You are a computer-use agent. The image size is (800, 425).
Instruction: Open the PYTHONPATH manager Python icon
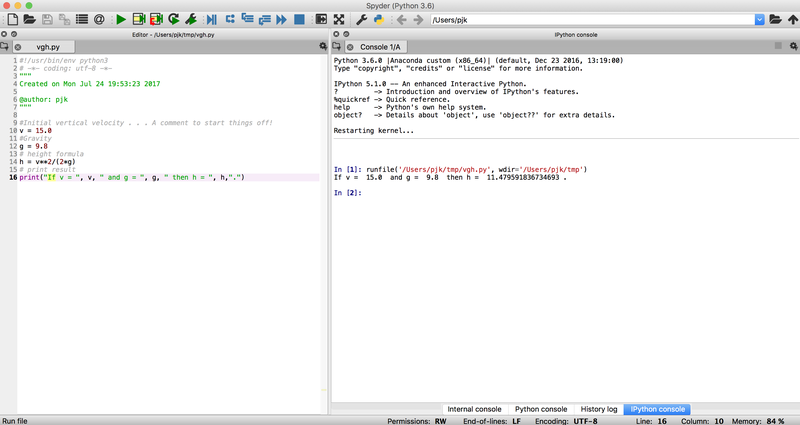point(379,19)
